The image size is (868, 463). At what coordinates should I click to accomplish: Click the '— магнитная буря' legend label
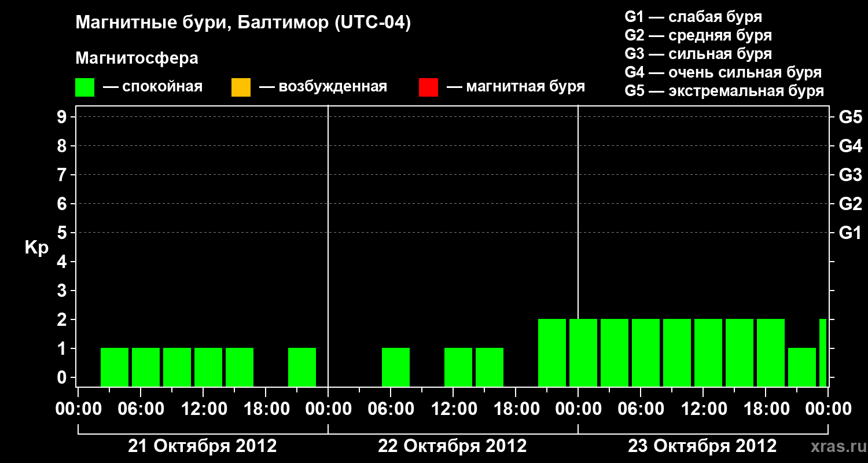click(x=516, y=87)
